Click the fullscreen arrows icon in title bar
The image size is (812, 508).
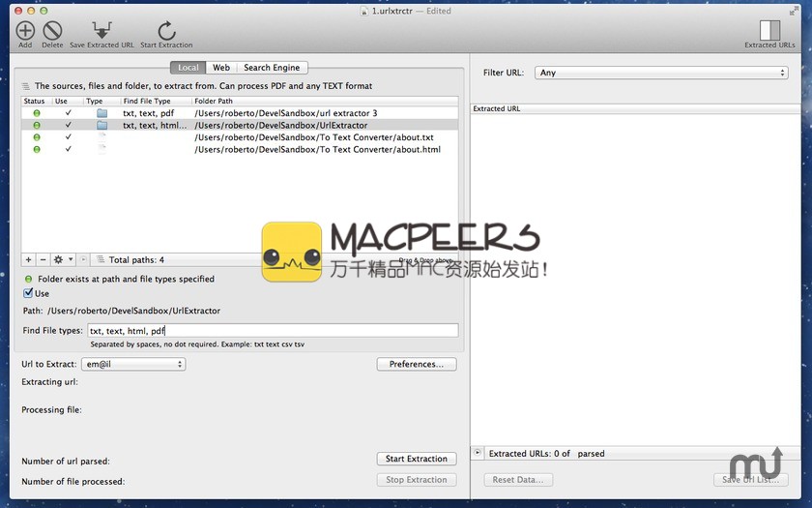(794, 11)
